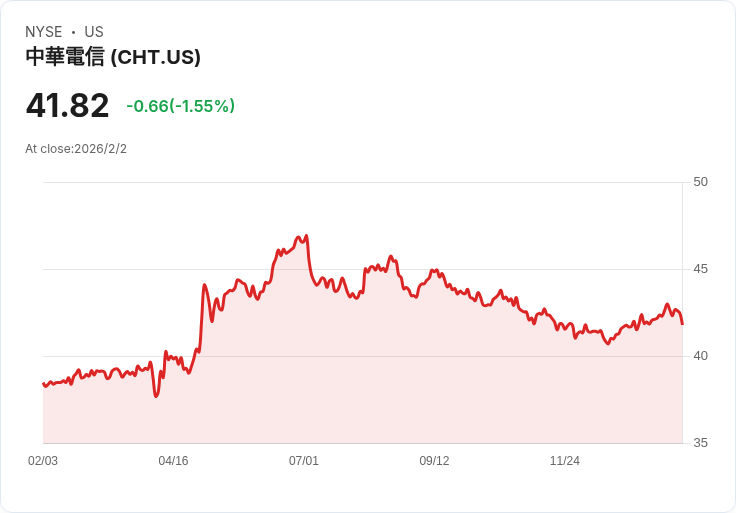
Task: Click the 35 value on the price axis
Action: tap(700, 443)
